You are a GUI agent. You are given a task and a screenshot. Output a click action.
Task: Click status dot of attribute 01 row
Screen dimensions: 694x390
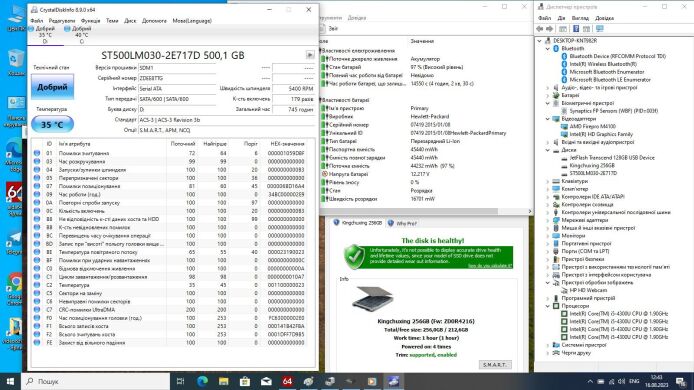point(37,153)
